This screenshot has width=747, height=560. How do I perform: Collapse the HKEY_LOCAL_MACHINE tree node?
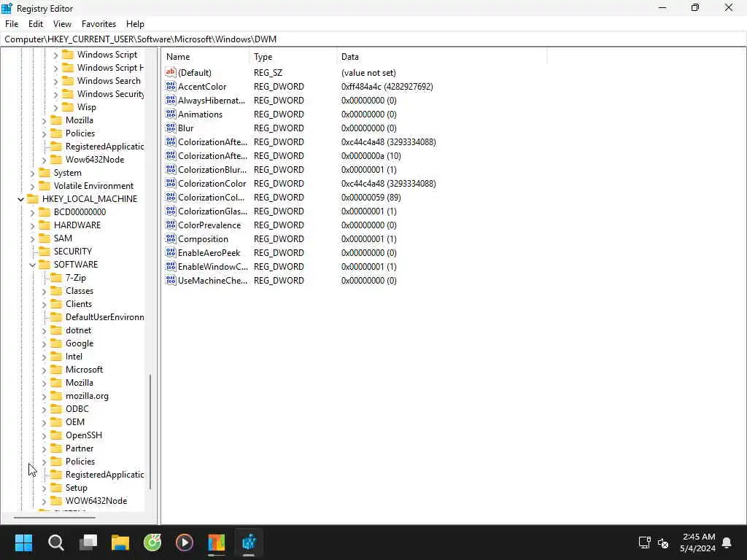[21, 199]
